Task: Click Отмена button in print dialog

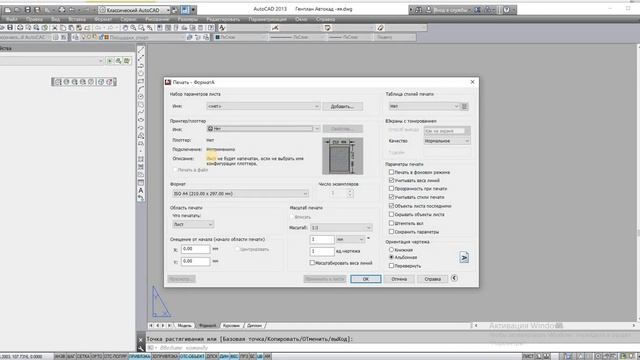Action: (399, 279)
